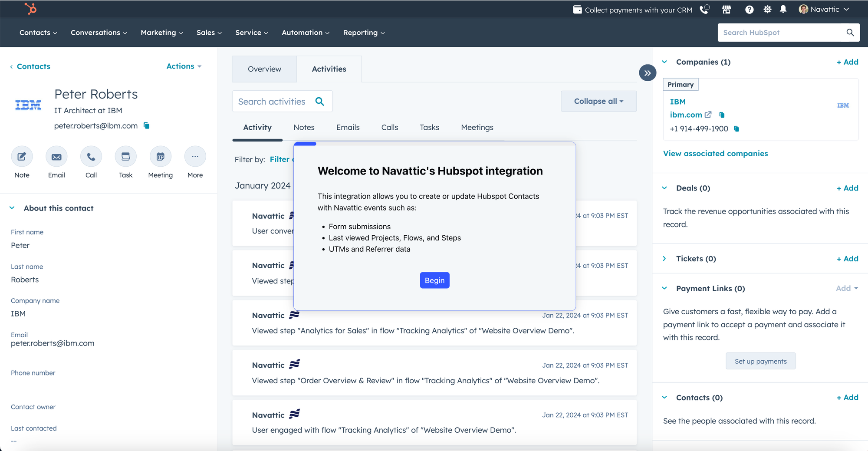
Task: Select the Calls sub-tab
Action: click(x=390, y=128)
